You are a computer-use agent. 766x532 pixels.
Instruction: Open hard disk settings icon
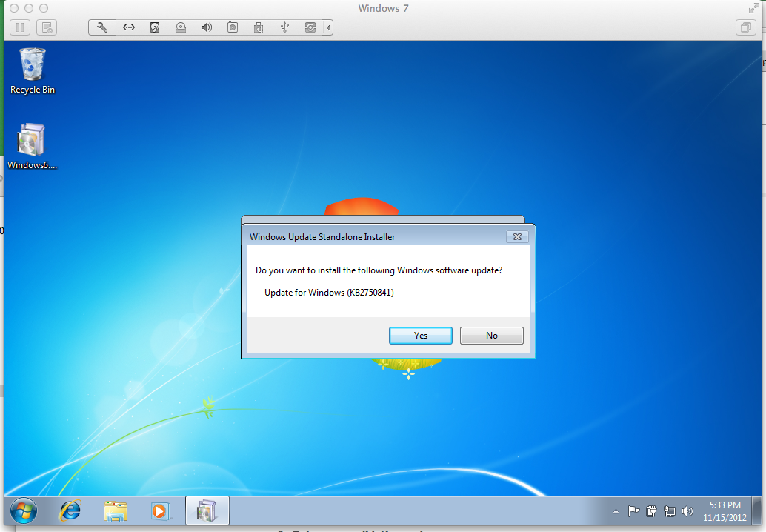click(154, 27)
